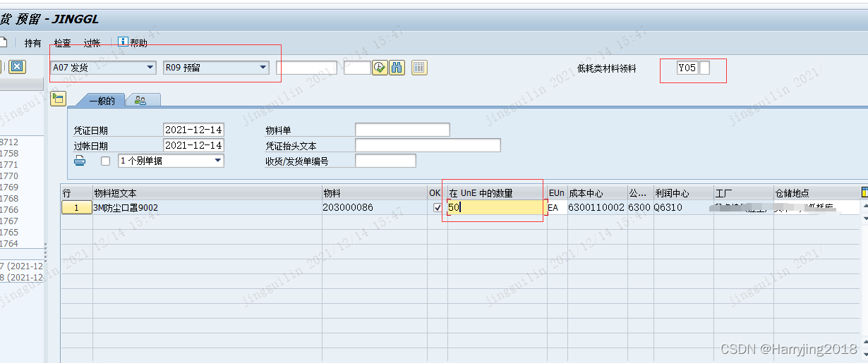Click overview list entry ending 1768
Image resolution: width=868 pixels, height=363 pixels.
[x=9, y=199]
